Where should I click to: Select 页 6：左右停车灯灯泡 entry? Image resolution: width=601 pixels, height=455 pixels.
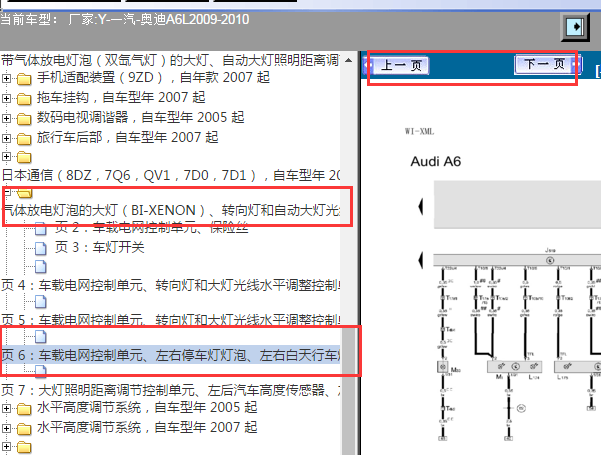(171, 355)
